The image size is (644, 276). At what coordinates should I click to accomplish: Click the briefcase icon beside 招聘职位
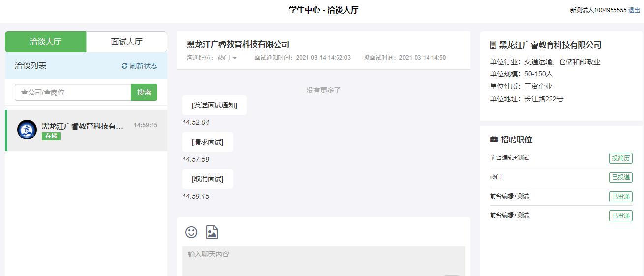coord(494,139)
